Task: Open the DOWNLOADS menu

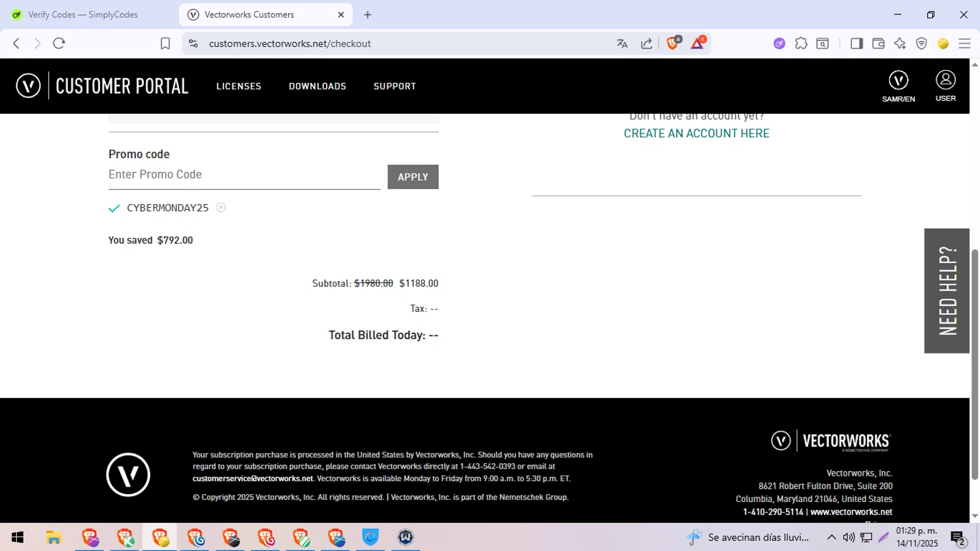Action: 318,86
